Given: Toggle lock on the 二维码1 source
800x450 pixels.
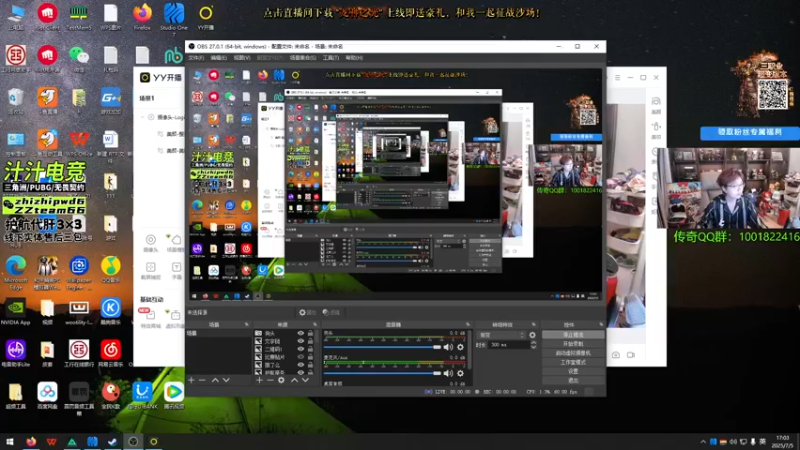Looking at the screenshot, I should point(310,349).
